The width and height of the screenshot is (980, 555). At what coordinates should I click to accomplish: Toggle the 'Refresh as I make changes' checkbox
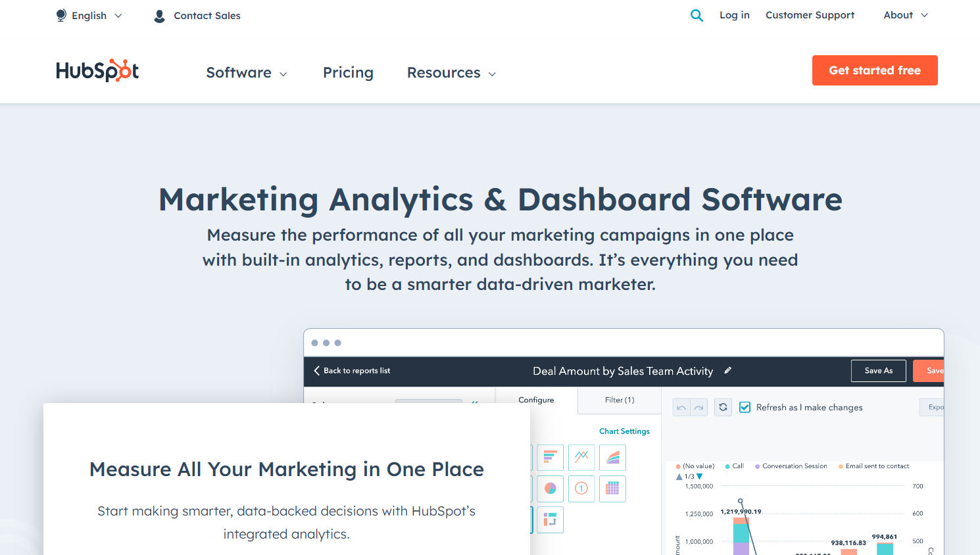[x=745, y=407]
